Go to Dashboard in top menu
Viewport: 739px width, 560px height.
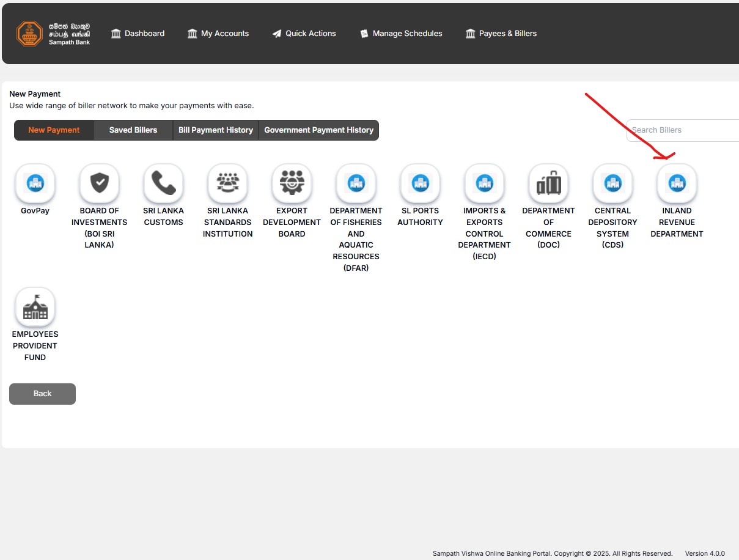pyautogui.click(x=138, y=34)
